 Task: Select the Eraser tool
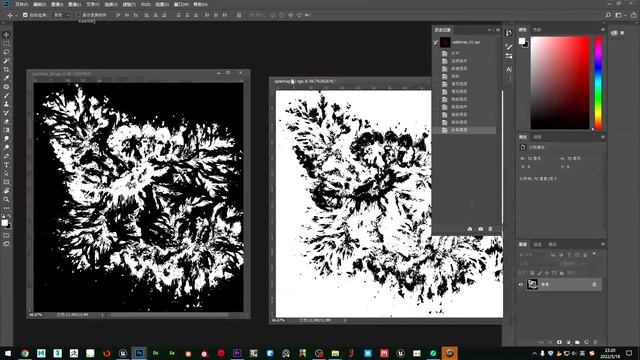pos(6,121)
